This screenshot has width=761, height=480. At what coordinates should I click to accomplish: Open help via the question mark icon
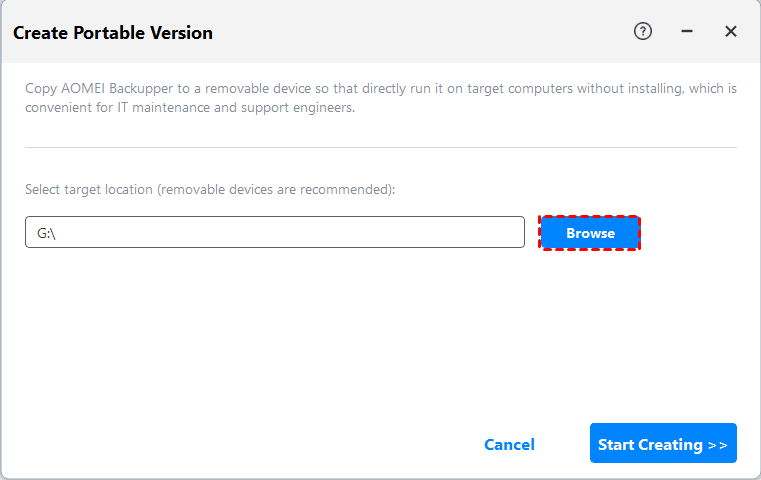(x=643, y=31)
